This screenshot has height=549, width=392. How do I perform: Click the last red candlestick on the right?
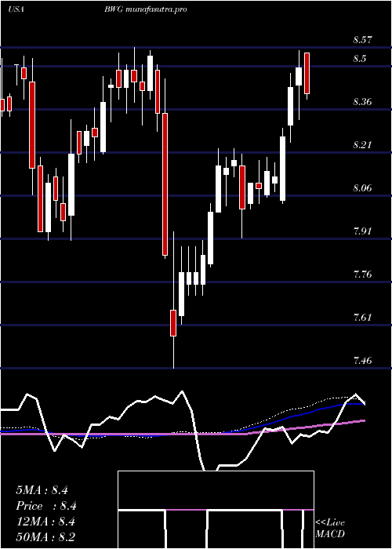point(307,73)
